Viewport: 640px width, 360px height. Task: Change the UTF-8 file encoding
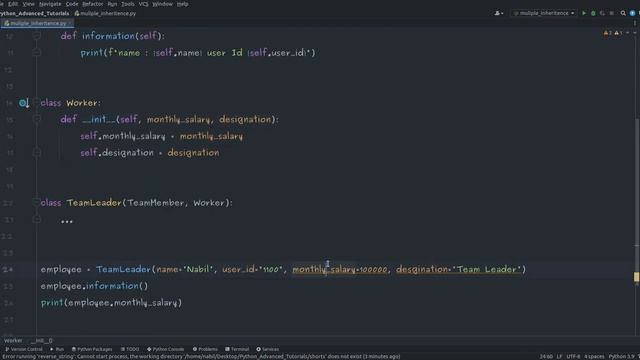[x=573, y=357]
